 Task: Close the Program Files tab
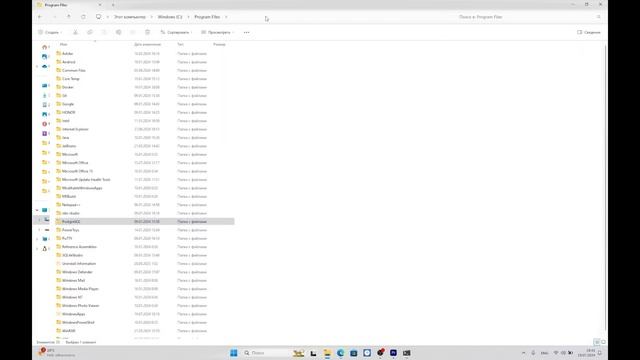(x=100, y=5)
